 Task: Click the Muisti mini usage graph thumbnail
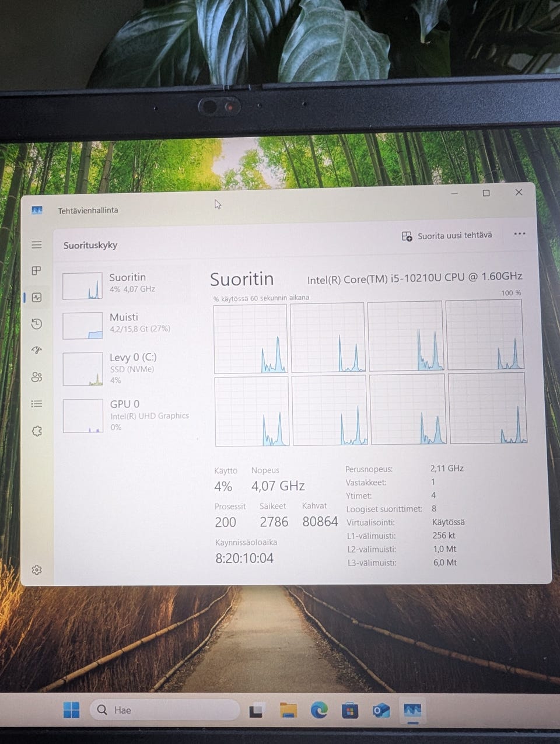(x=82, y=326)
